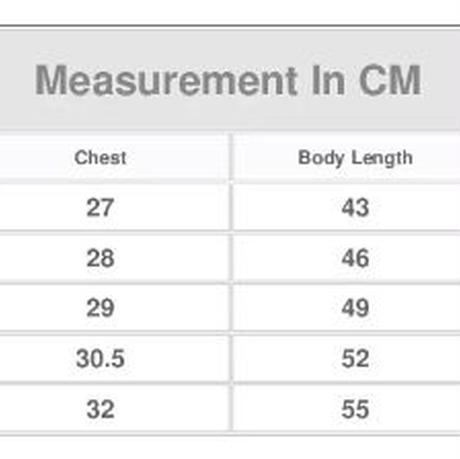Image resolution: width=460 pixels, height=459 pixels.
Task: Select the Body Length column header
Action: pyautogui.click(x=355, y=158)
